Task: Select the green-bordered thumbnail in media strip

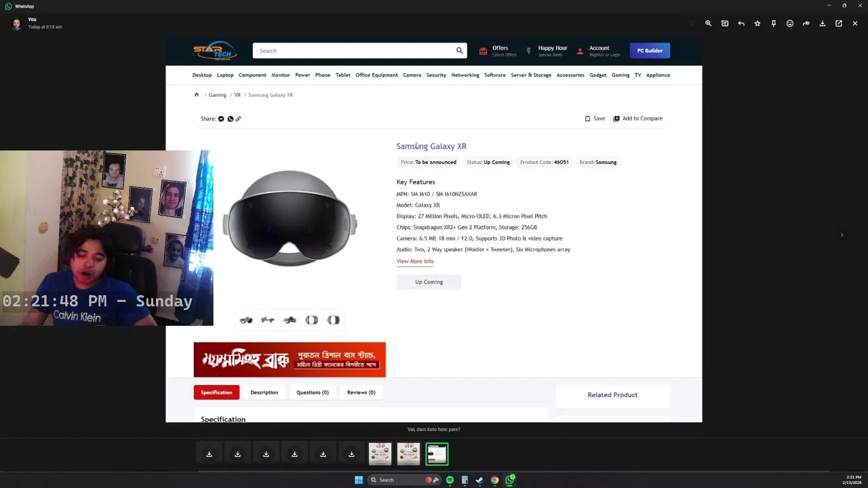Action: pyautogui.click(x=437, y=454)
